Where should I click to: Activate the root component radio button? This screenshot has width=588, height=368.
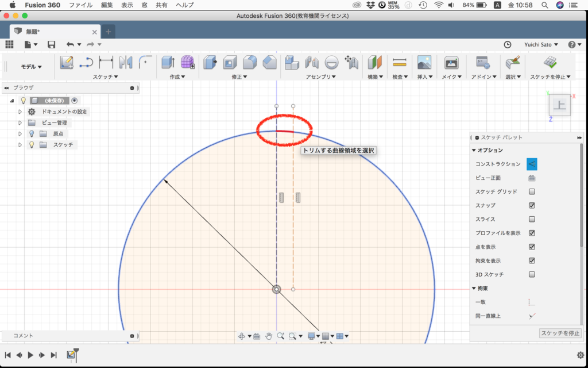tap(74, 101)
